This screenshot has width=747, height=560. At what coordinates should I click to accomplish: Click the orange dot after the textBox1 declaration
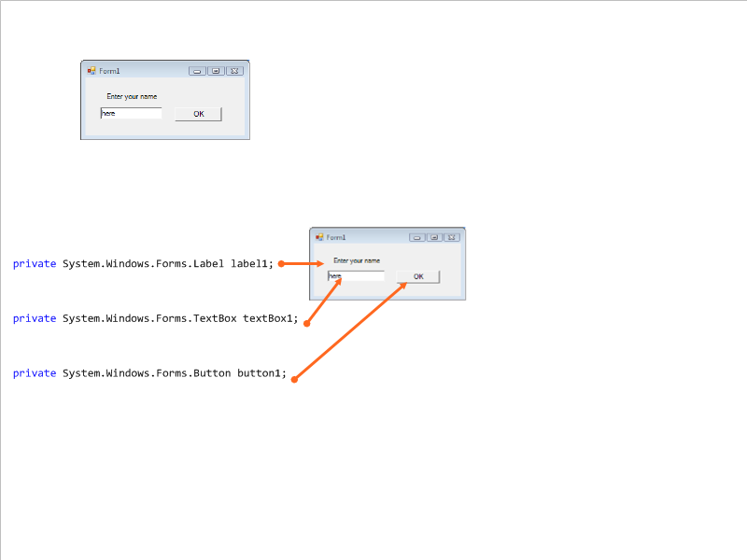pos(306,324)
